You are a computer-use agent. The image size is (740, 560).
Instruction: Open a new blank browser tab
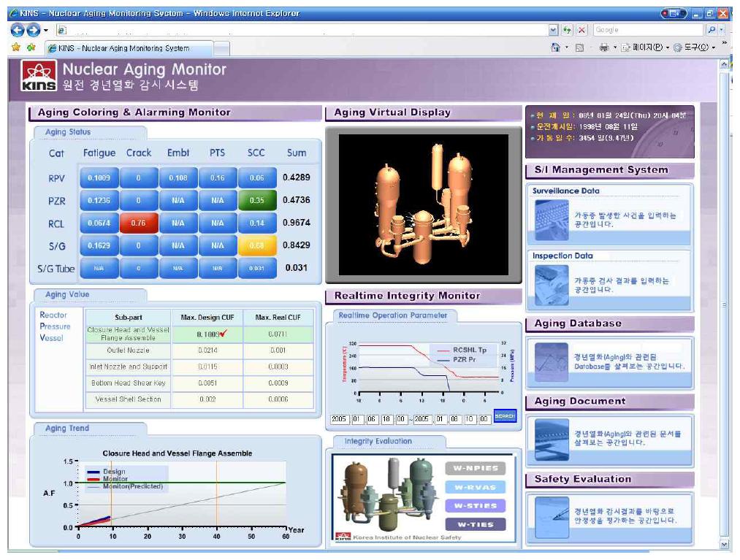pos(221,48)
